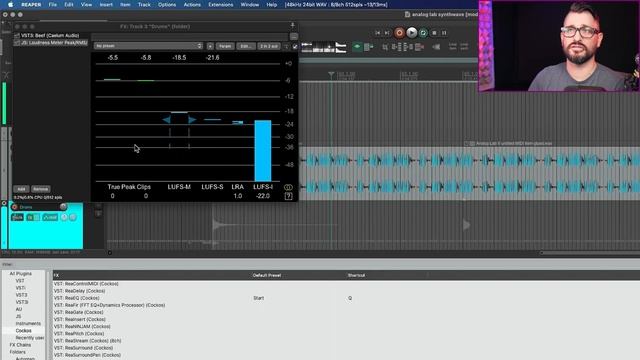The image size is (640, 360).
Task: Open the Insert menu
Action: point(106,4)
